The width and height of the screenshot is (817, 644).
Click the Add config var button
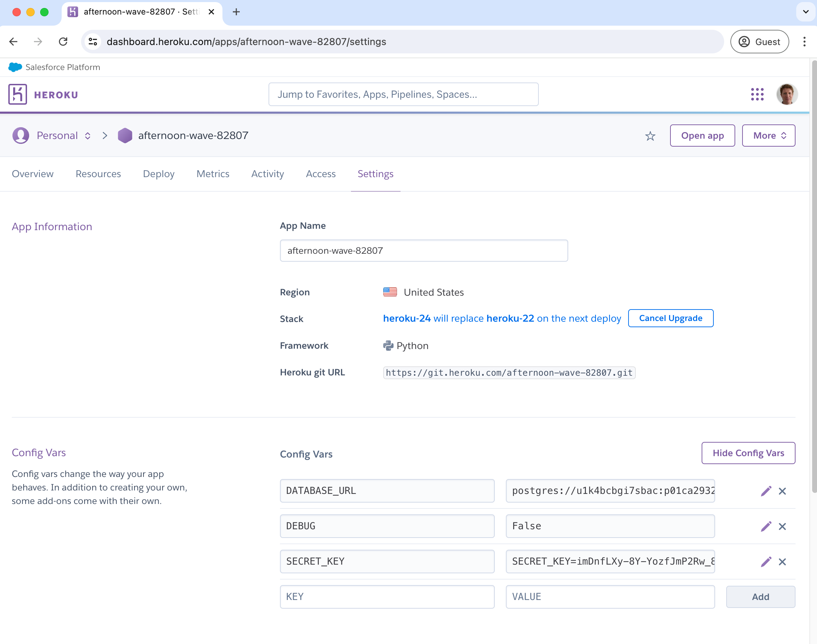[761, 597]
